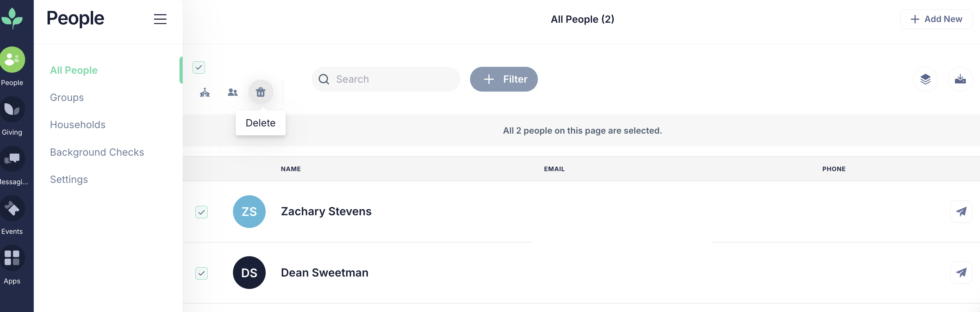Click the church building icon in bulk actions
The width and height of the screenshot is (980, 312).
205,92
